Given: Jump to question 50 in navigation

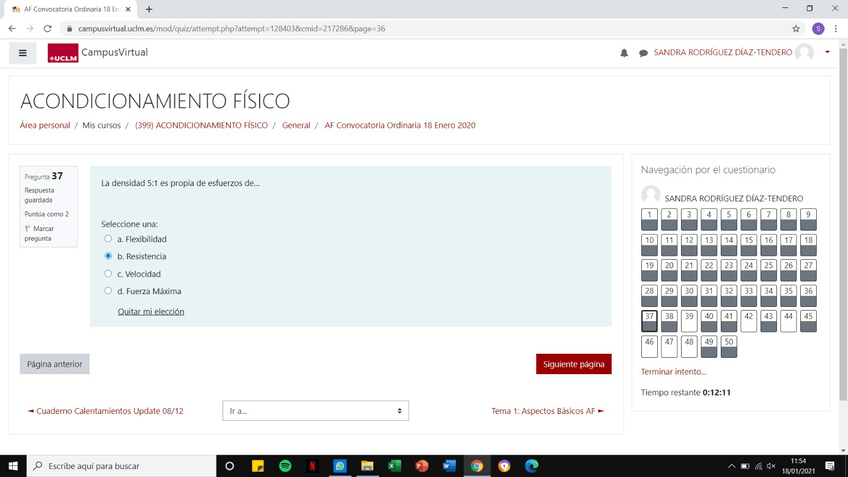Looking at the screenshot, I should (728, 346).
